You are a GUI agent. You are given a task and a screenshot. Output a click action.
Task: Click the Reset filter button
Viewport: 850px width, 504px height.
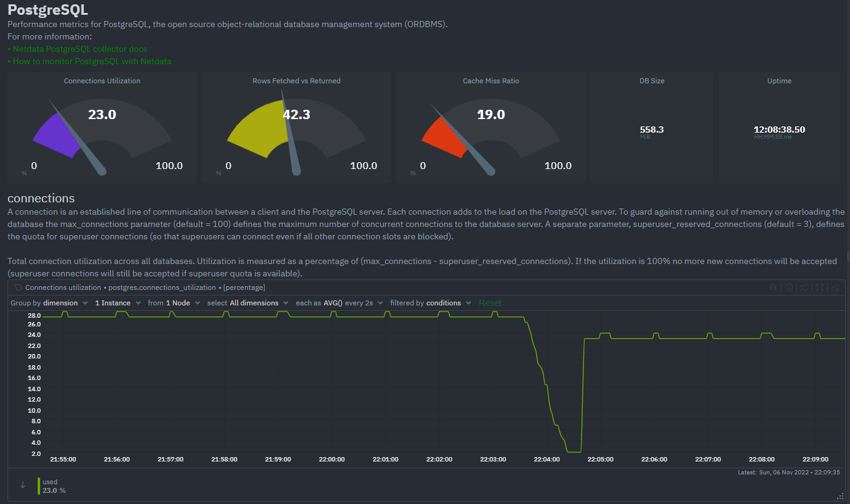coord(490,303)
